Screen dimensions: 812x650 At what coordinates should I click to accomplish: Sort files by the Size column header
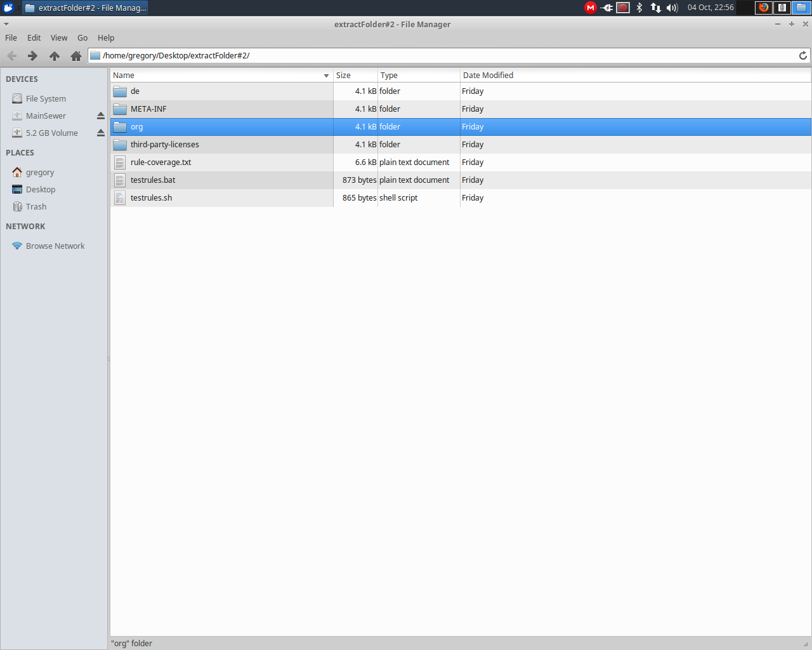pos(355,76)
